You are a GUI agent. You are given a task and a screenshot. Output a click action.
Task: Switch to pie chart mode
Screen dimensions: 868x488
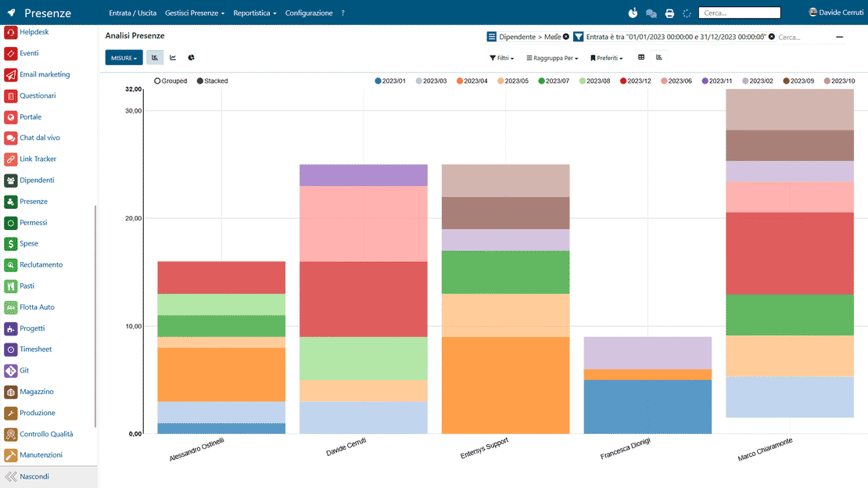(191, 58)
